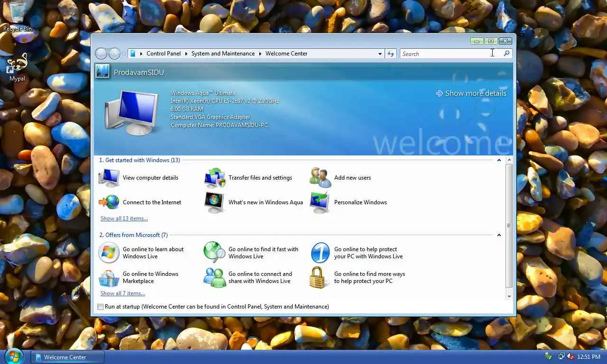Click the Offers from Microsoft (7) heading
The width and height of the screenshot is (607, 364).
[133, 235]
